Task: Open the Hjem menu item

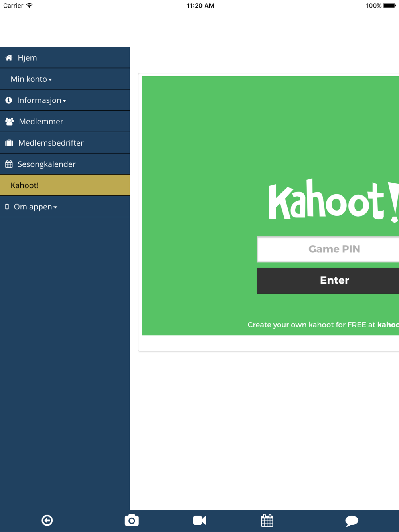Action: point(65,57)
